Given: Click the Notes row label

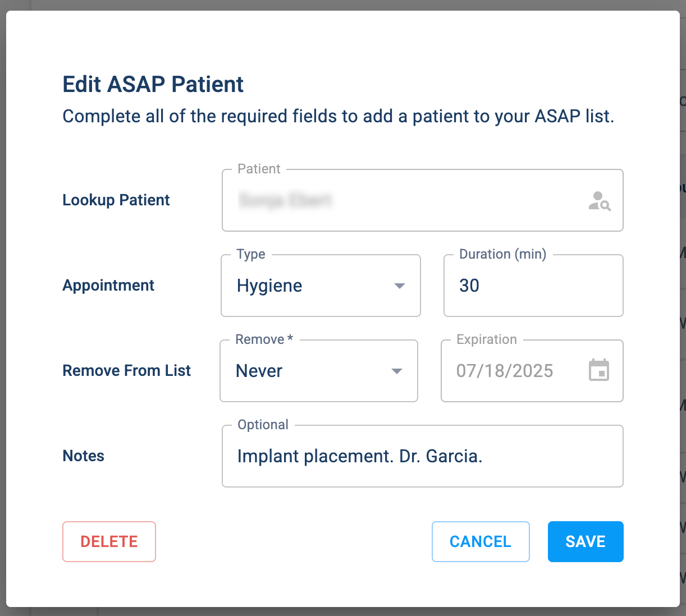Looking at the screenshot, I should click(84, 456).
